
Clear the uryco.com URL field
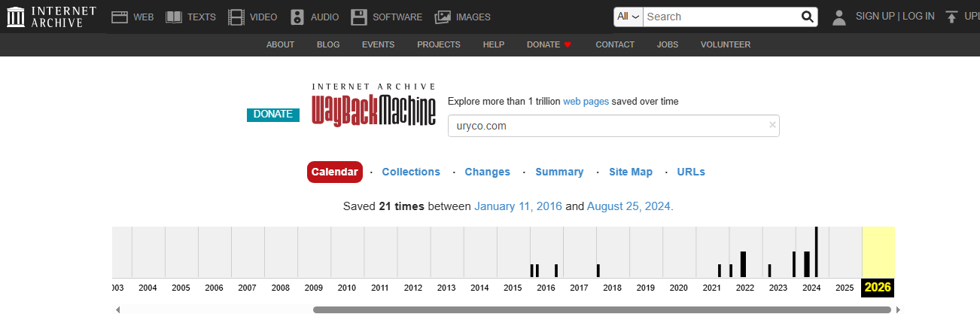[x=772, y=125]
